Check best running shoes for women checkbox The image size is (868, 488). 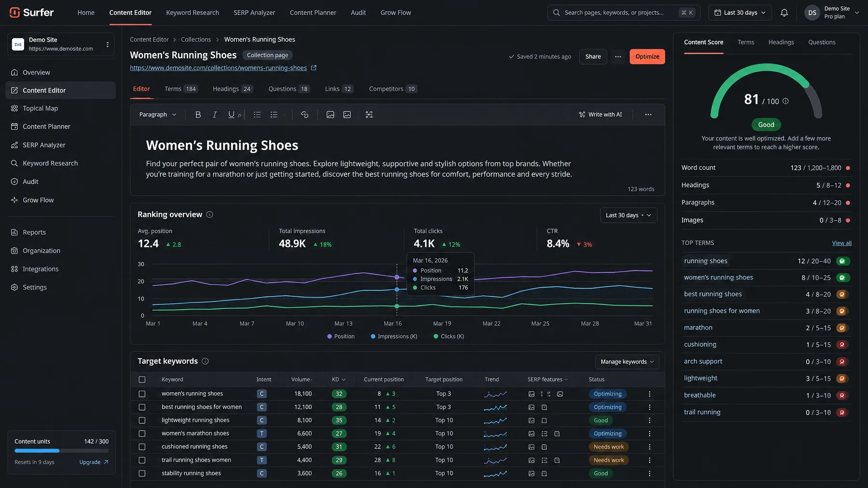[142, 407]
